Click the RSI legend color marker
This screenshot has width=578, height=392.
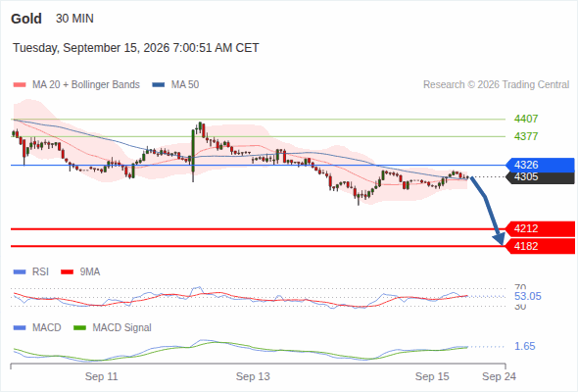pyautogui.click(x=20, y=272)
